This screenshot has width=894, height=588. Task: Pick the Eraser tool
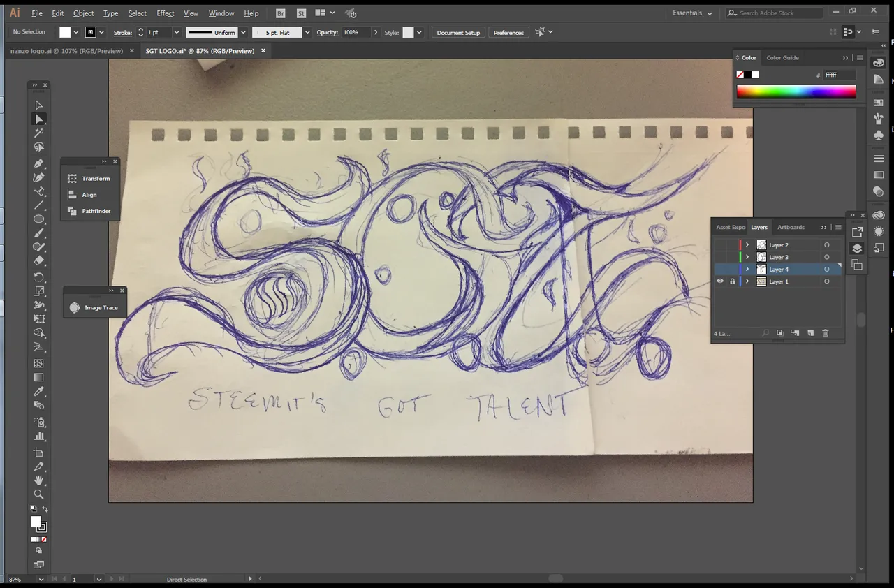point(39,260)
